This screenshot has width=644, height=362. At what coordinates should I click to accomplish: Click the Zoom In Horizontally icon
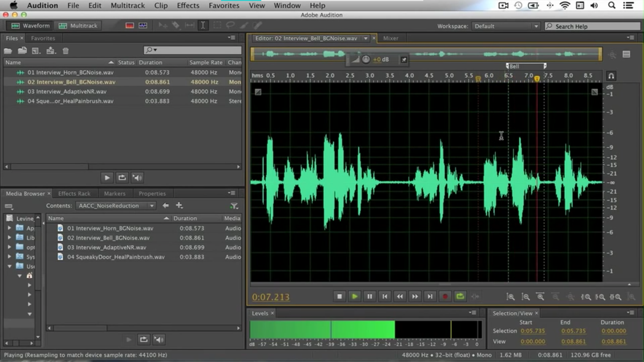[x=511, y=296]
